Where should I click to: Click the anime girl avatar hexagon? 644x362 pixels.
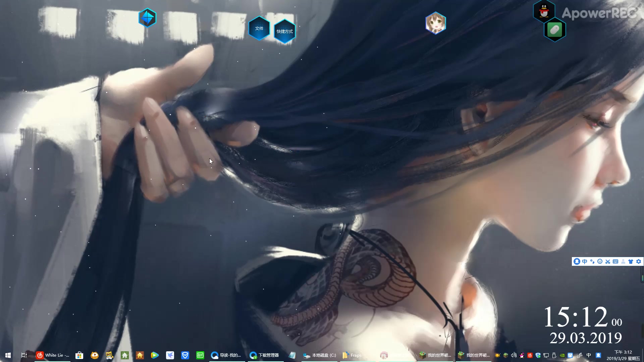[435, 23]
